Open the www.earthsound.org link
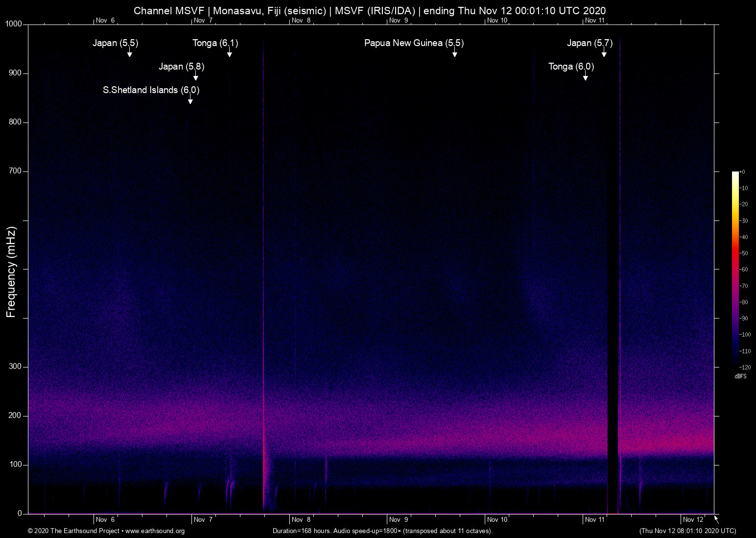Viewport: 756px width, 538px height. click(x=155, y=531)
